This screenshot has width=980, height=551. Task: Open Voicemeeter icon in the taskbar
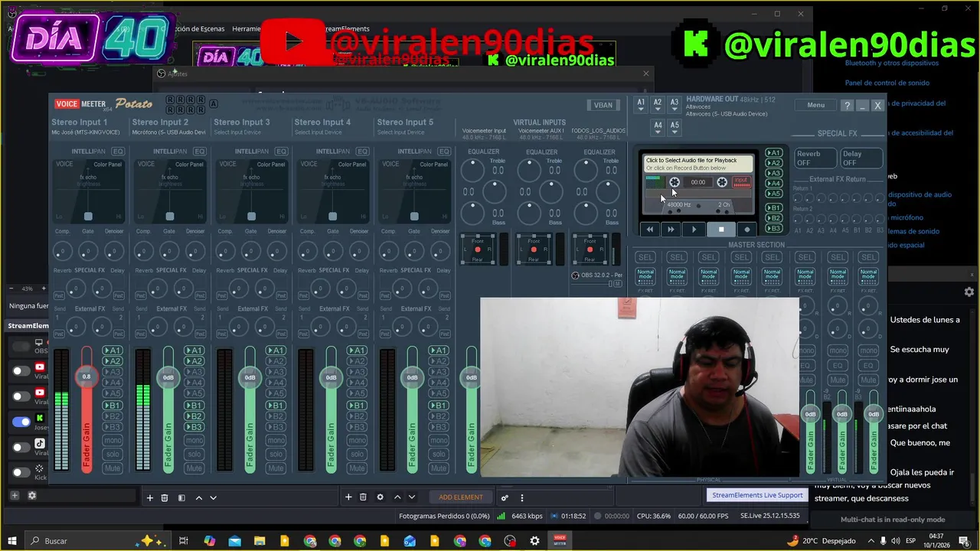coord(560,540)
